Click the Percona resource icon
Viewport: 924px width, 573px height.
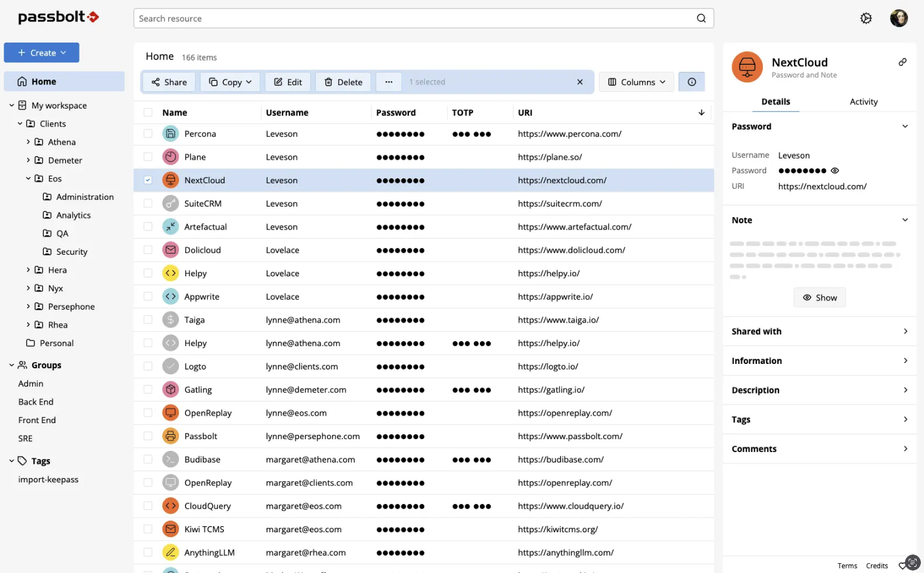pos(171,134)
